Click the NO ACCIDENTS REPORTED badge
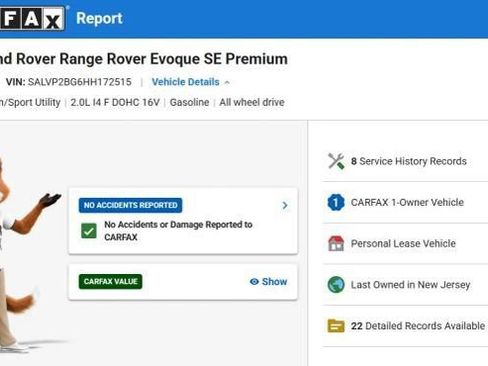This screenshot has height=366, width=488. [x=130, y=205]
